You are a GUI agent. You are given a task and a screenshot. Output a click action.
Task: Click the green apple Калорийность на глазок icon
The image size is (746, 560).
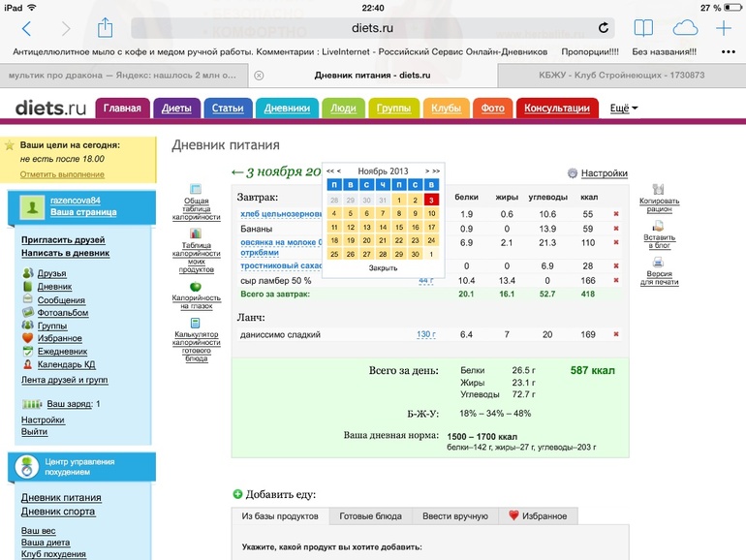point(196,287)
